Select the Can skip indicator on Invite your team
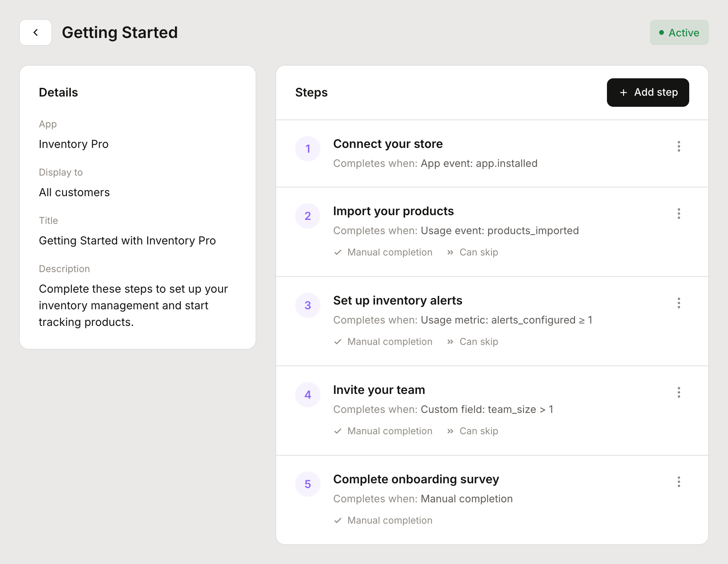Image resolution: width=728 pixels, height=564 pixels. point(472,431)
